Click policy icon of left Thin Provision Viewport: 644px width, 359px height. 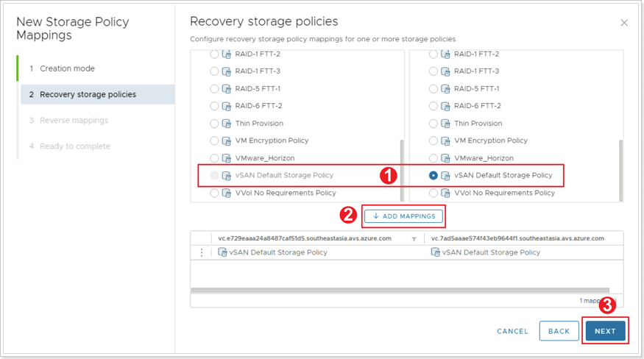[227, 124]
